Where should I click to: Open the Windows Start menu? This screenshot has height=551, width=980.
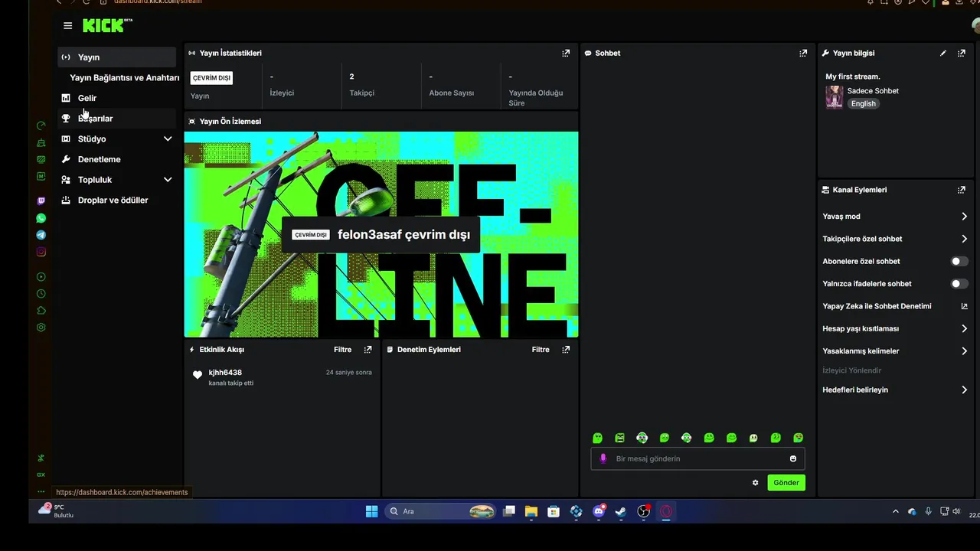pos(371,511)
